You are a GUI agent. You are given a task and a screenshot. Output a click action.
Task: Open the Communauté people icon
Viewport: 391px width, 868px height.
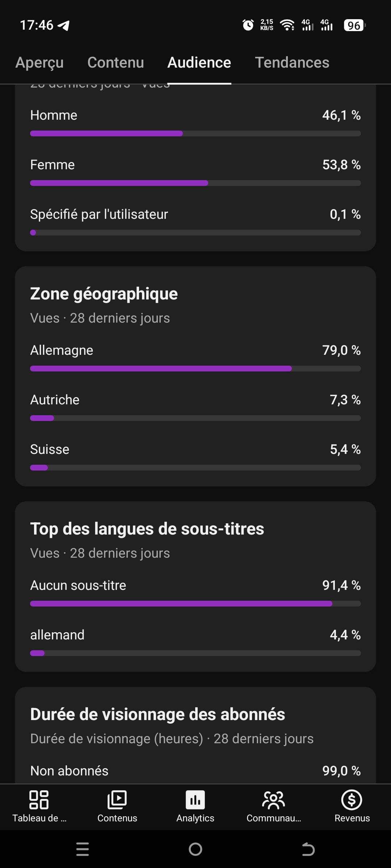tap(274, 800)
